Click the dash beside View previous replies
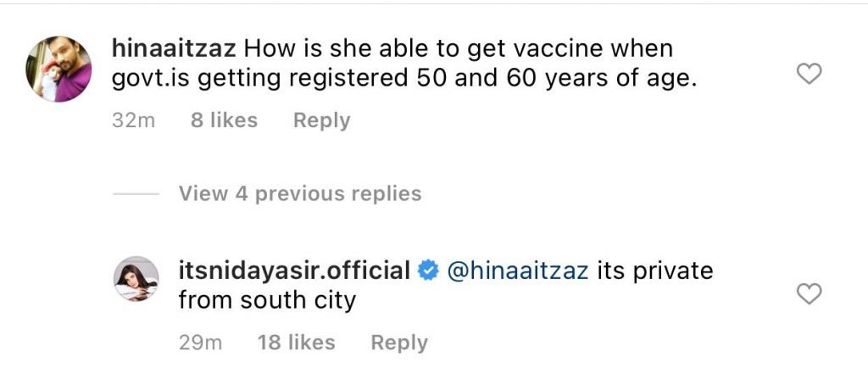Screen dimensions: 868x374 point(136,194)
